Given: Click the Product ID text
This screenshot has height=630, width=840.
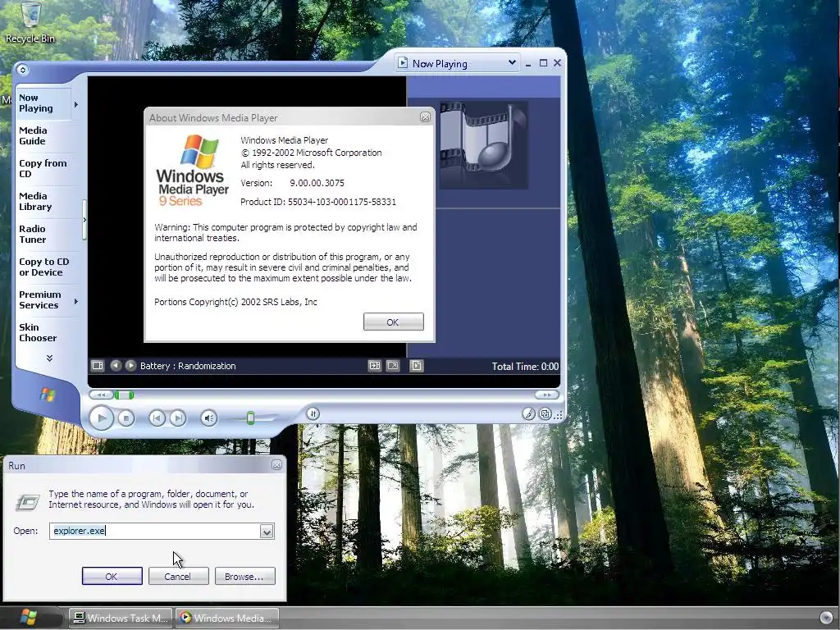Looking at the screenshot, I should click(x=318, y=202).
